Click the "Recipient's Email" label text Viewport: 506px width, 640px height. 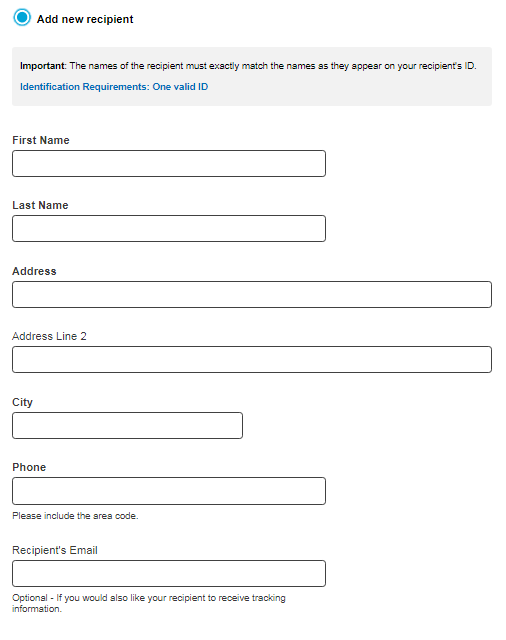click(x=55, y=550)
